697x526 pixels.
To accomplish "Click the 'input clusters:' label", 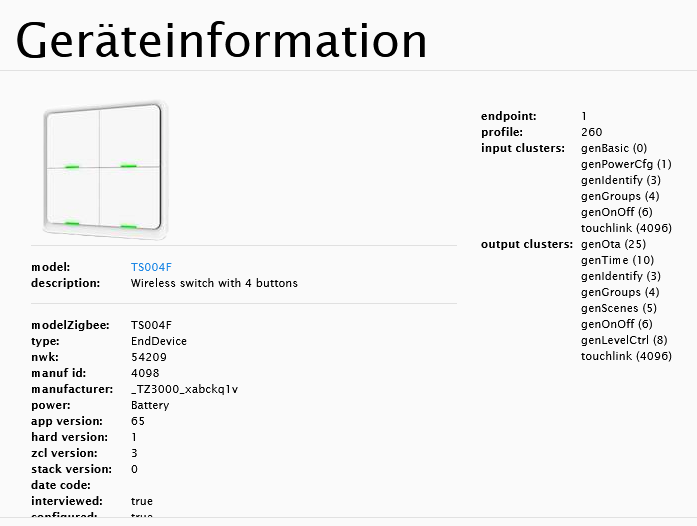I will pyautogui.click(x=523, y=148).
